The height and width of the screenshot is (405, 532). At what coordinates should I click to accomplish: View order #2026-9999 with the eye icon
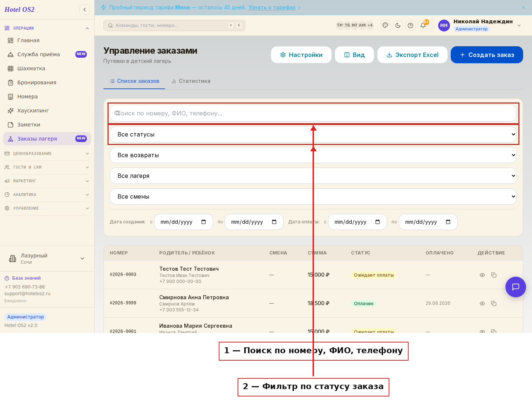(x=482, y=304)
